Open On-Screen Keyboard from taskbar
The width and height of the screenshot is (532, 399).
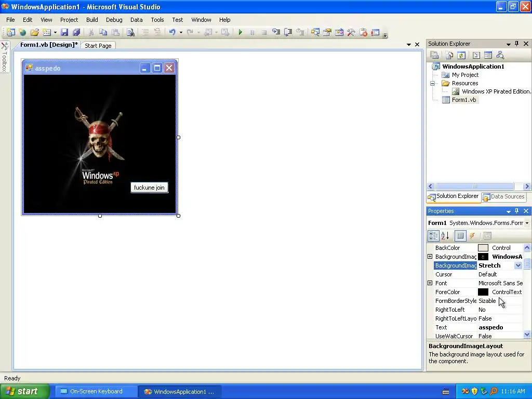click(96, 391)
